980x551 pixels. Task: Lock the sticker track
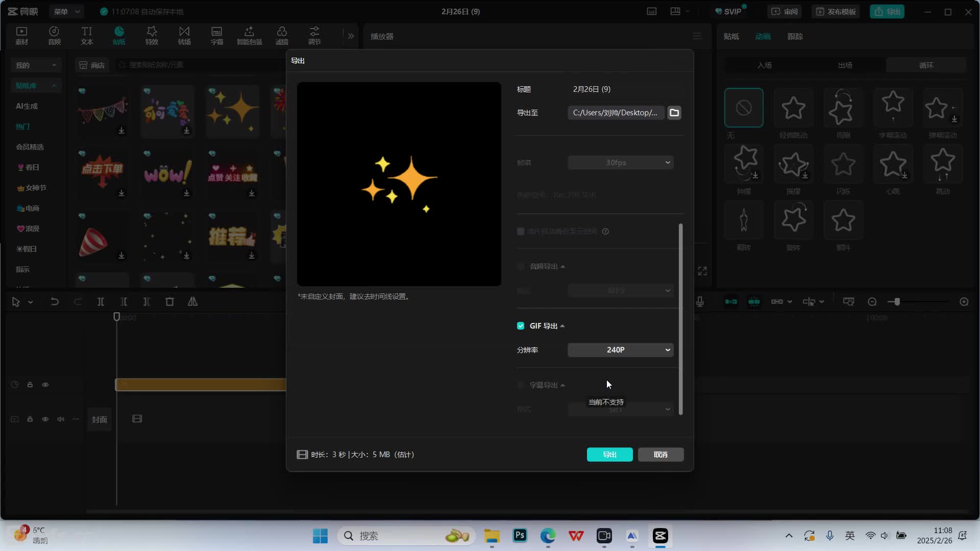[30, 385]
